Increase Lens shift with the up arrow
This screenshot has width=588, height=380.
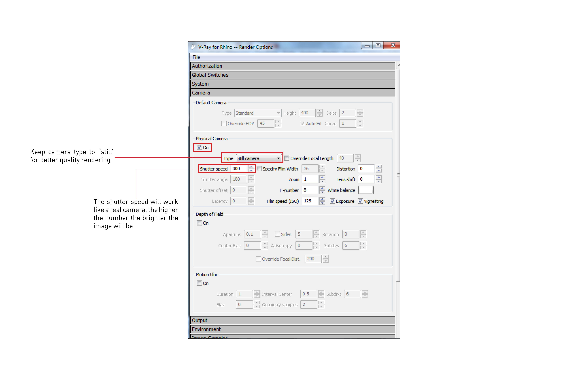click(379, 177)
